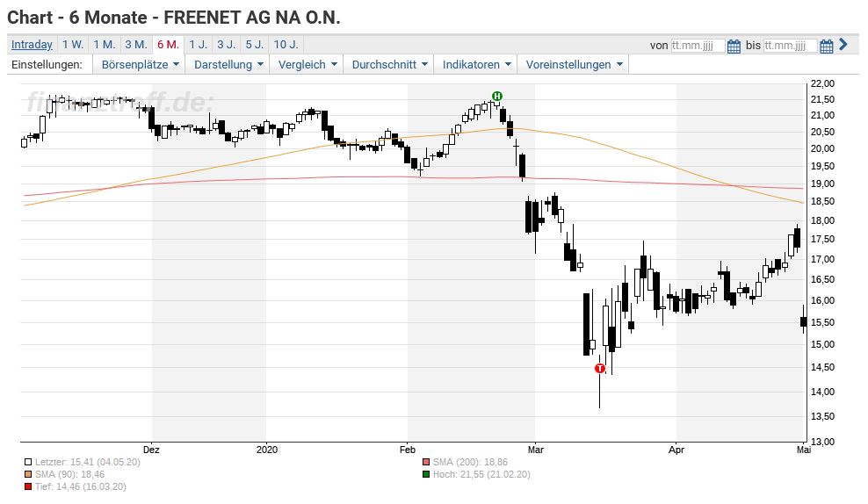Click the pink SMA (200) legend swatch
Screen dimensions: 868x504
(x=426, y=462)
